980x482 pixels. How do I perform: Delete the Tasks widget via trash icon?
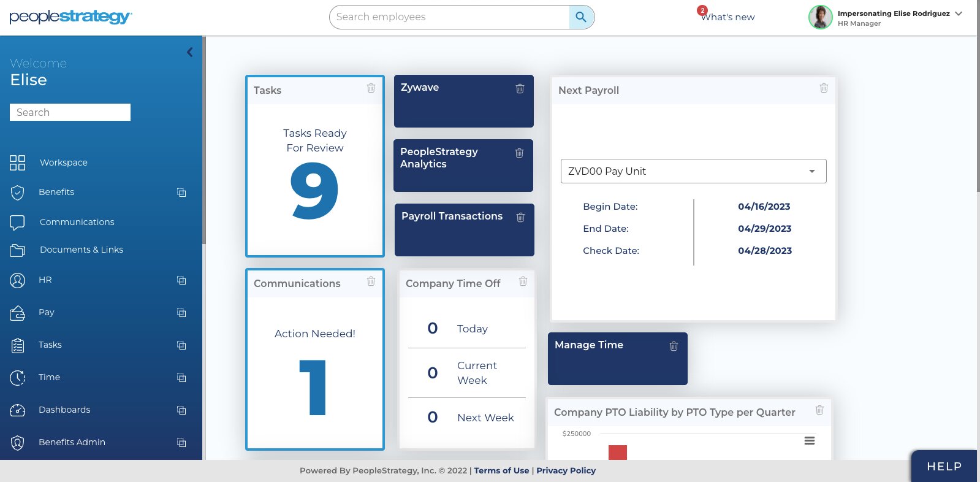371,88
